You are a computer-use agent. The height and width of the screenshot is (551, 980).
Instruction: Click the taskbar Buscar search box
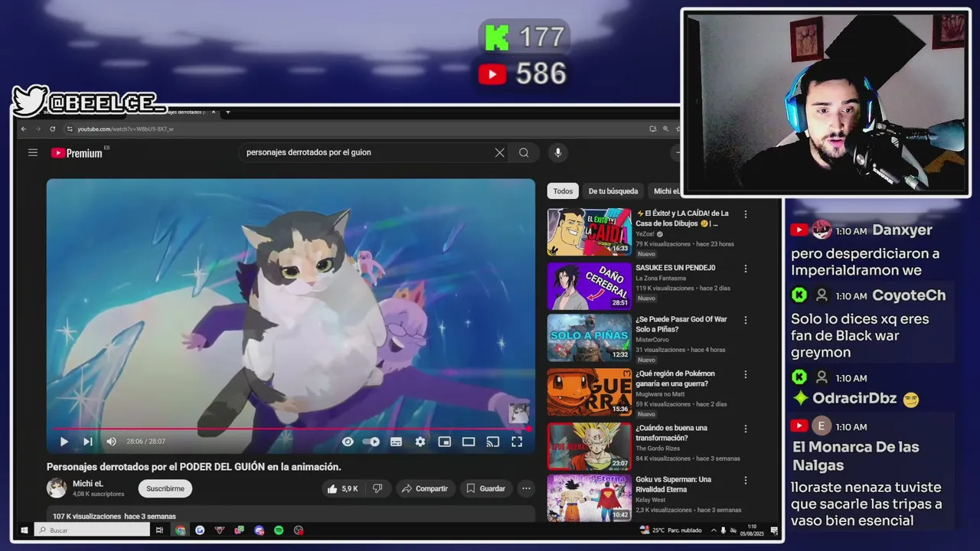[92, 530]
